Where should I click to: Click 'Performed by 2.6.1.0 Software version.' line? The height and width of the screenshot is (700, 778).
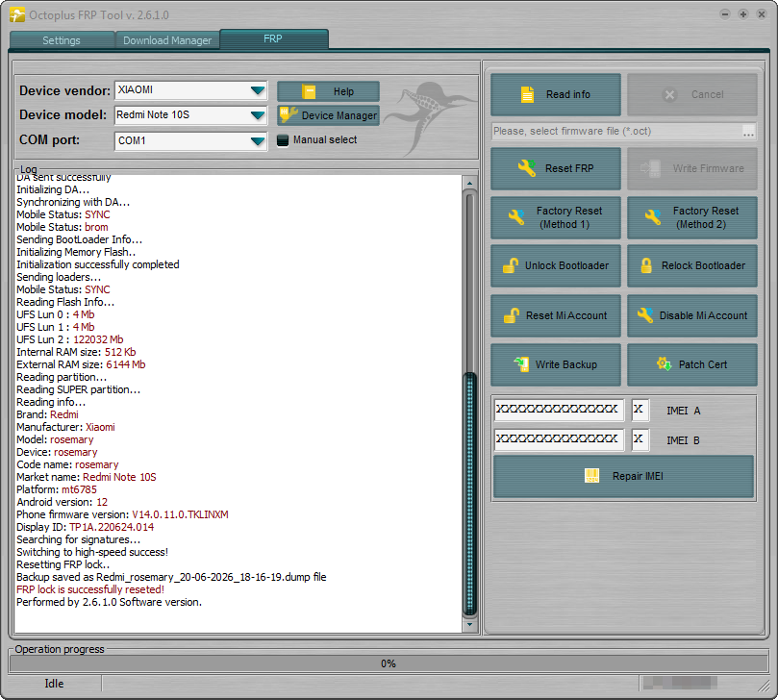tap(110, 602)
